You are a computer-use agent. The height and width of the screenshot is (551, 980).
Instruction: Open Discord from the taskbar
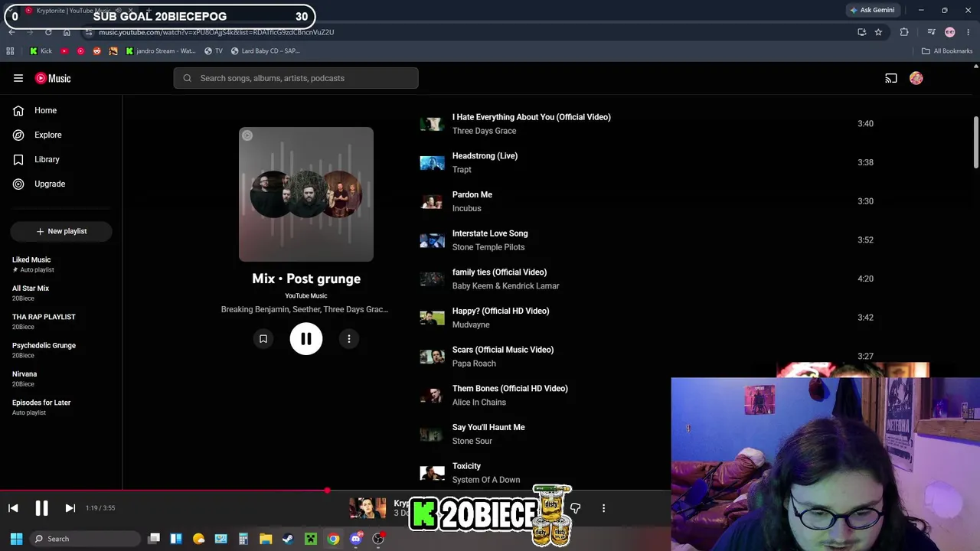click(355, 539)
